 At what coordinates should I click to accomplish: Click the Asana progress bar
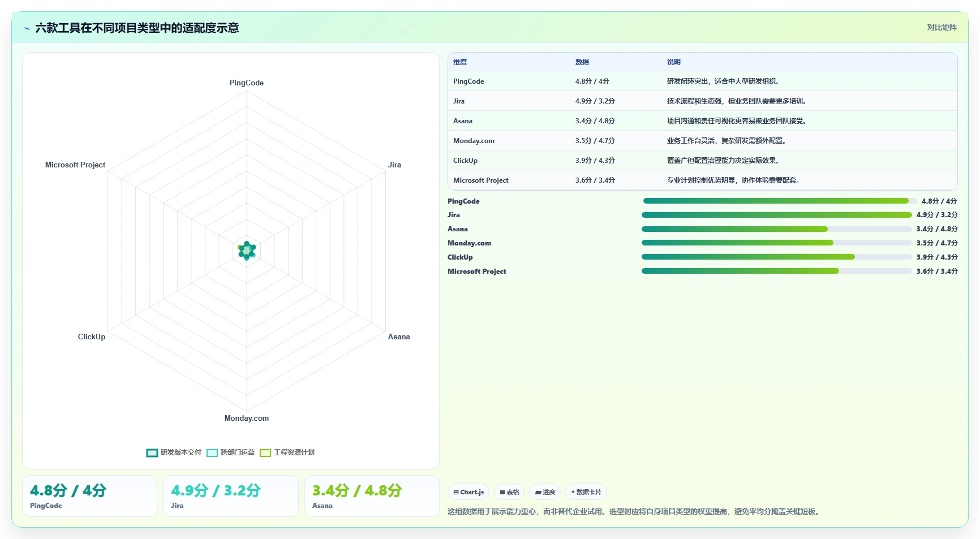pos(777,229)
